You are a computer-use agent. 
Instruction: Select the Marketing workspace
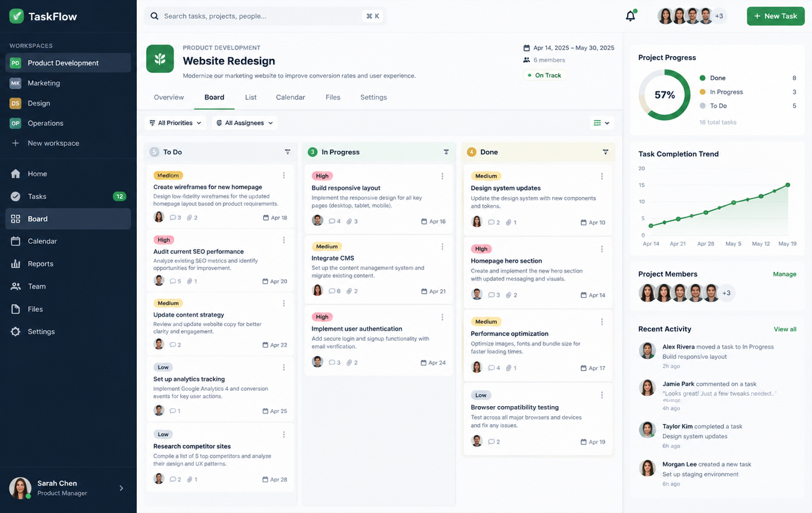pos(68,83)
